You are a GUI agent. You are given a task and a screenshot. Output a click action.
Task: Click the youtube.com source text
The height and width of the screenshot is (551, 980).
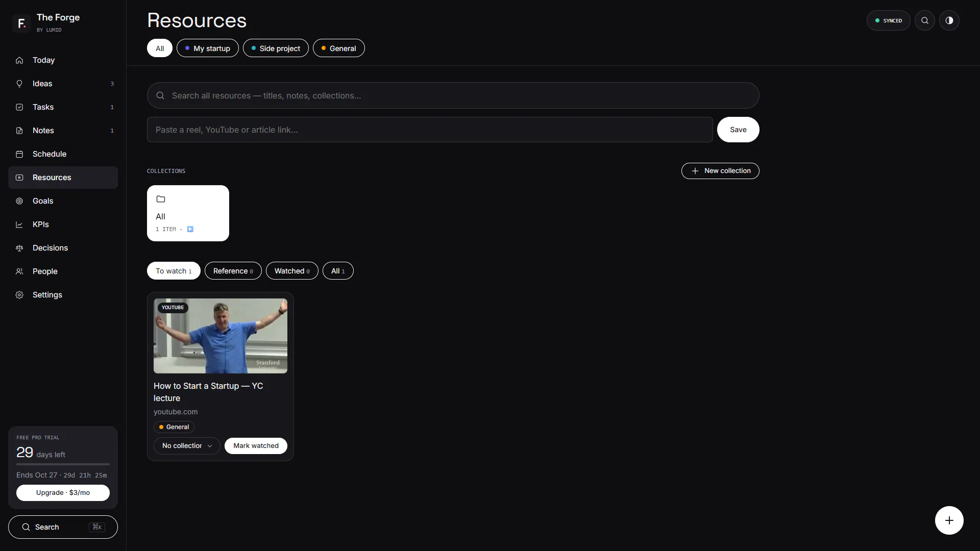(x=176, y=412)
